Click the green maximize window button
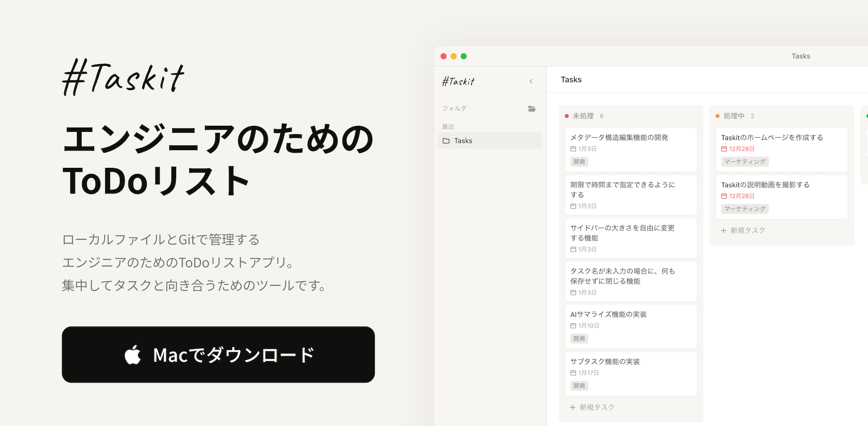This screenshot has height=426, width=868. [464, 56]
